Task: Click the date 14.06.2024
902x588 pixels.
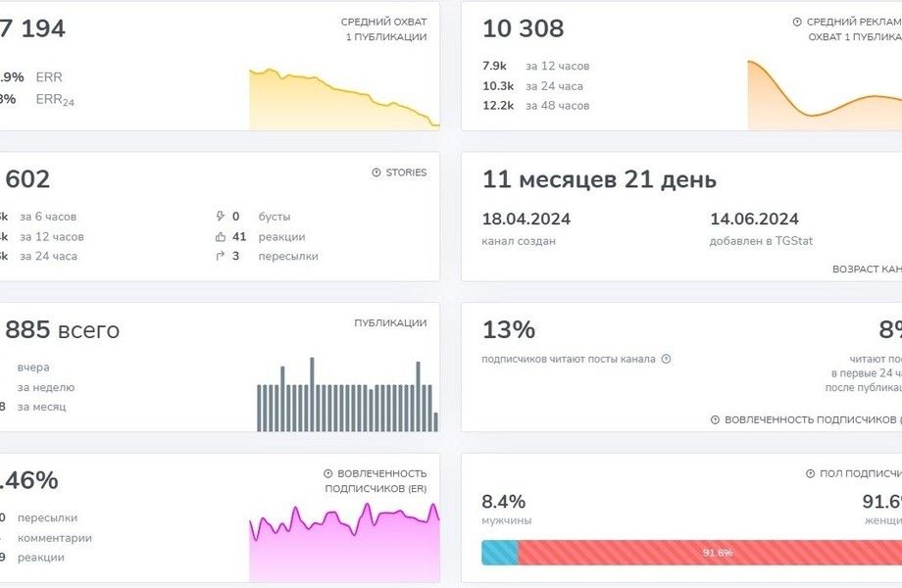Action: pyautogui.click(x=754, y=219)
